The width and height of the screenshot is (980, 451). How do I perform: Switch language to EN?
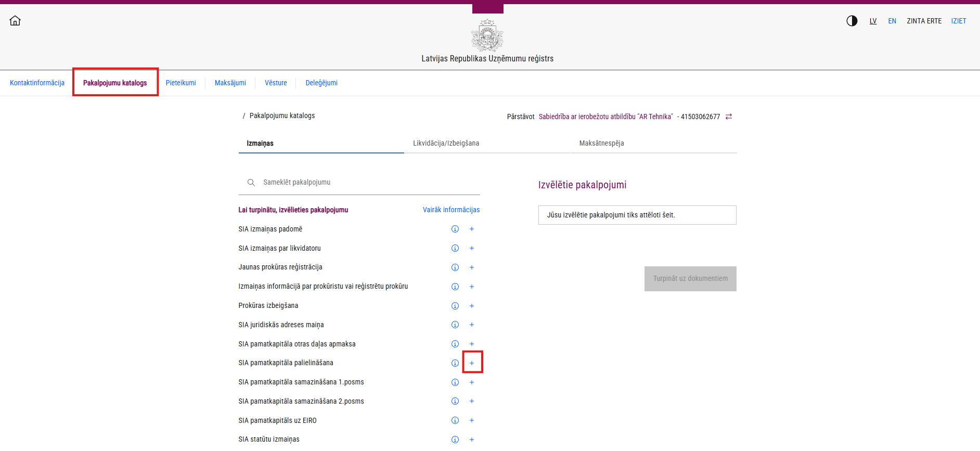tap(892, 21)
